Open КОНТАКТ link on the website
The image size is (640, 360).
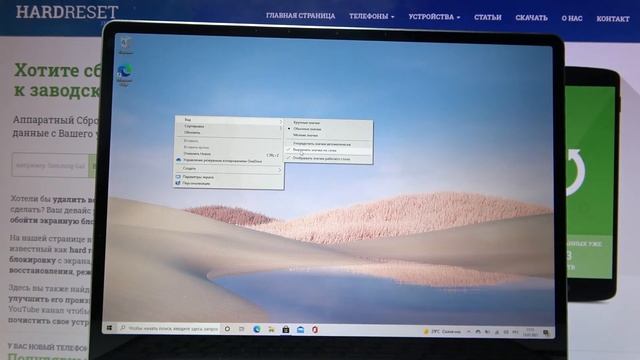click(613, 19)
